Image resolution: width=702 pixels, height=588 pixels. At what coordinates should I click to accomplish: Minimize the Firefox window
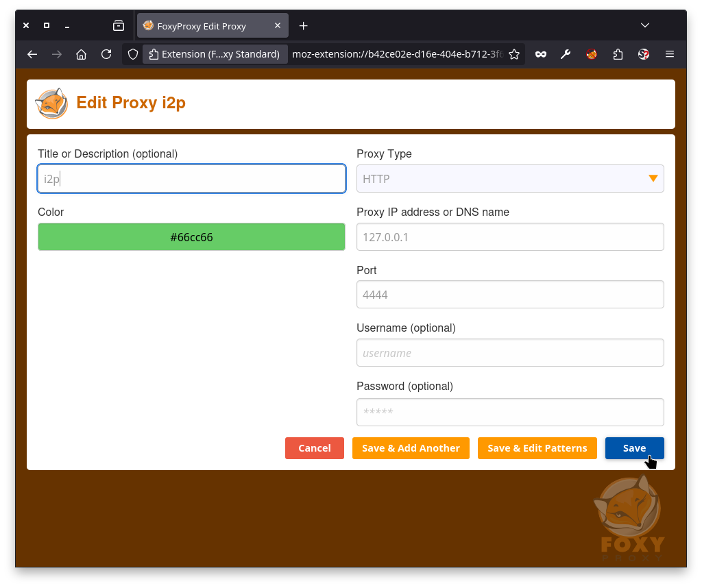(67, 26)
